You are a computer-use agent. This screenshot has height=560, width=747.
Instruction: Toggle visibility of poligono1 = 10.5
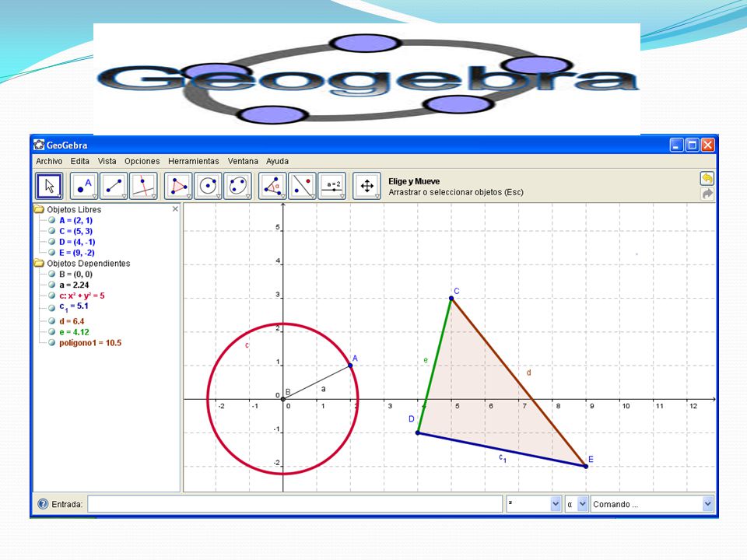click(x=52, y=342)
